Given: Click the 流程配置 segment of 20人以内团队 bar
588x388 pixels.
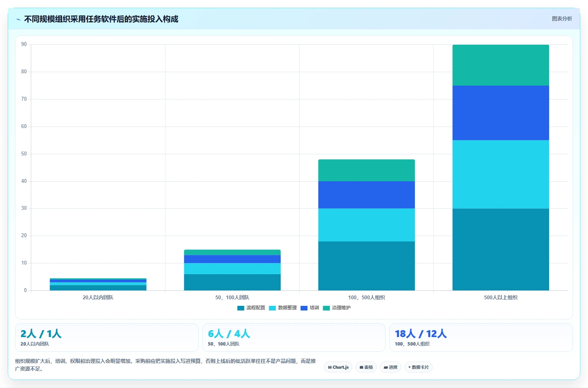Looking at the screenshot, I should pyautogui.click(x=98, y=288).
